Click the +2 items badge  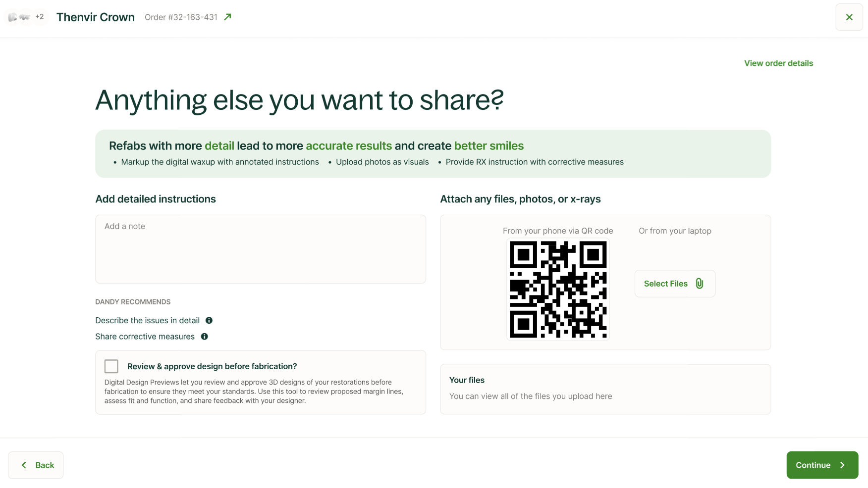click(x=40, y=17)
